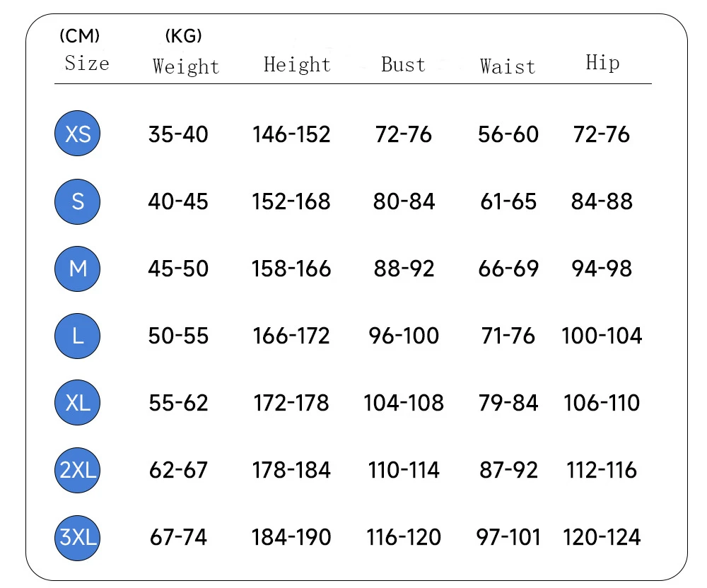Select the blue S size badge
The width and height of the screenshot is (707, 588).
(78, 201)
